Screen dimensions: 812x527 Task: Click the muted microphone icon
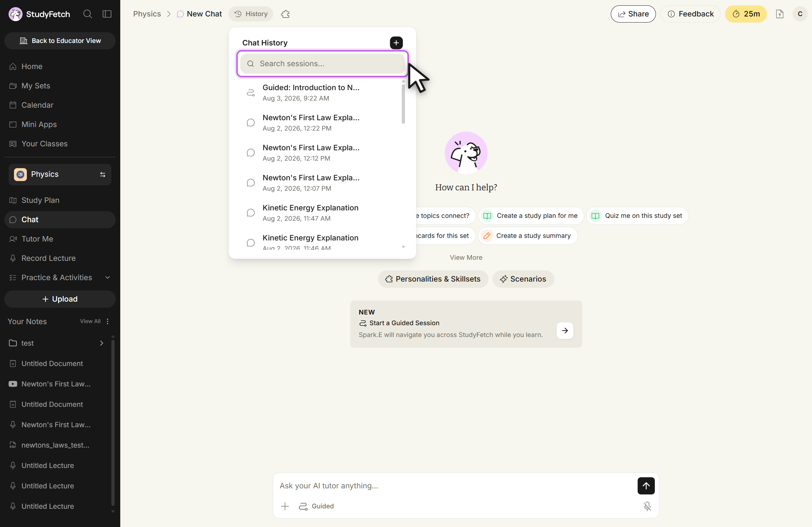tap(647, 506)
